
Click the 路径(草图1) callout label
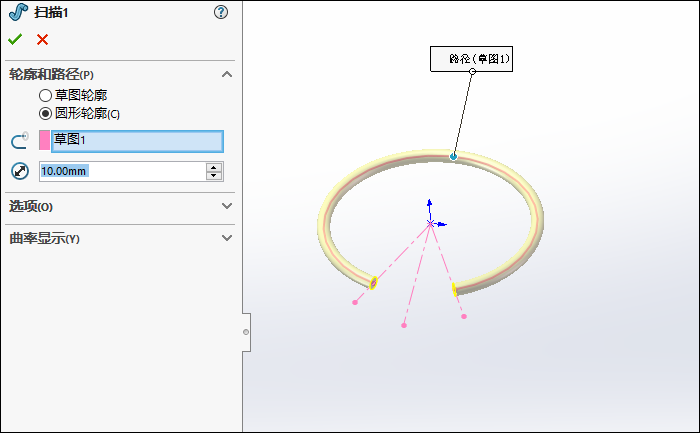point(471,59)
